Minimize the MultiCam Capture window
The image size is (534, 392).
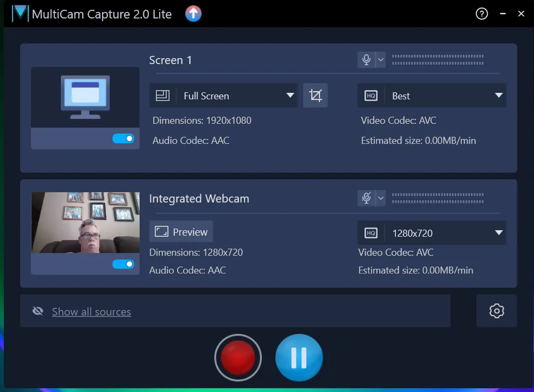[x=502, y=14]
